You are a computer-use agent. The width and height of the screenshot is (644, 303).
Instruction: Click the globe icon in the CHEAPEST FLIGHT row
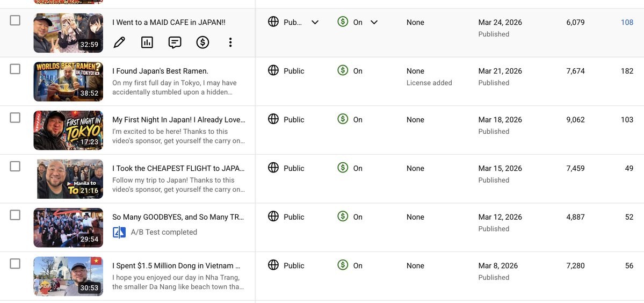tap(273, 168)
